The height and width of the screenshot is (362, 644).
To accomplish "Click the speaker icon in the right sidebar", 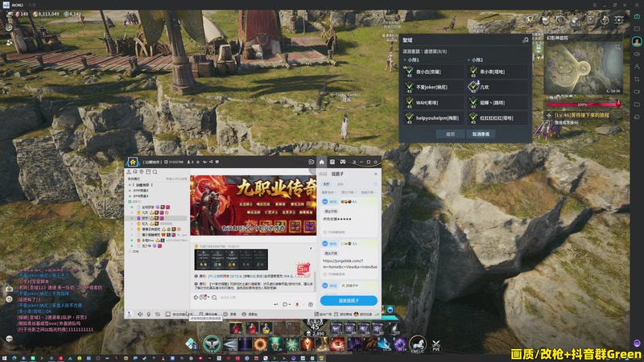I will coord(637,54).
